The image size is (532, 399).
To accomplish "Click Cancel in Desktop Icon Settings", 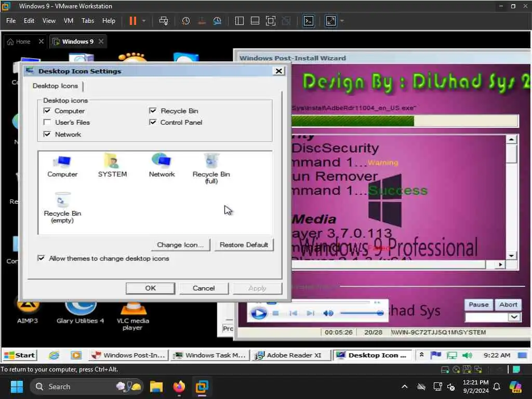I will tap(204, 288).
